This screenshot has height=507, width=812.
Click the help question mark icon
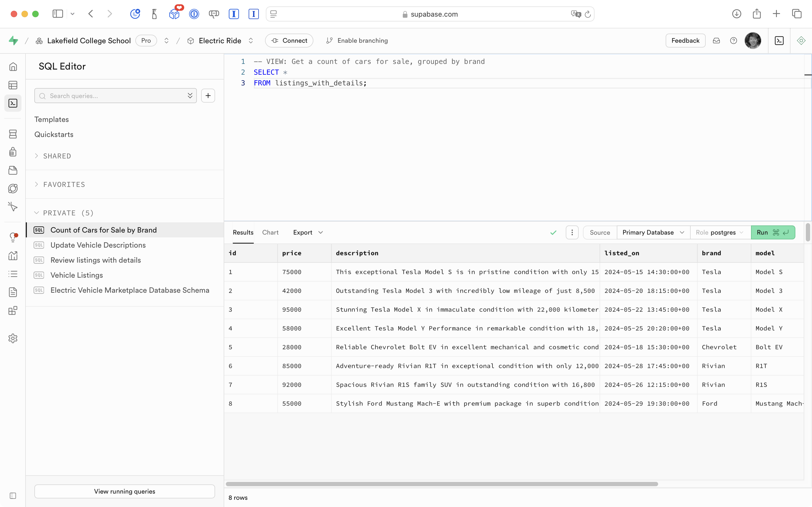tap(734, 41)
